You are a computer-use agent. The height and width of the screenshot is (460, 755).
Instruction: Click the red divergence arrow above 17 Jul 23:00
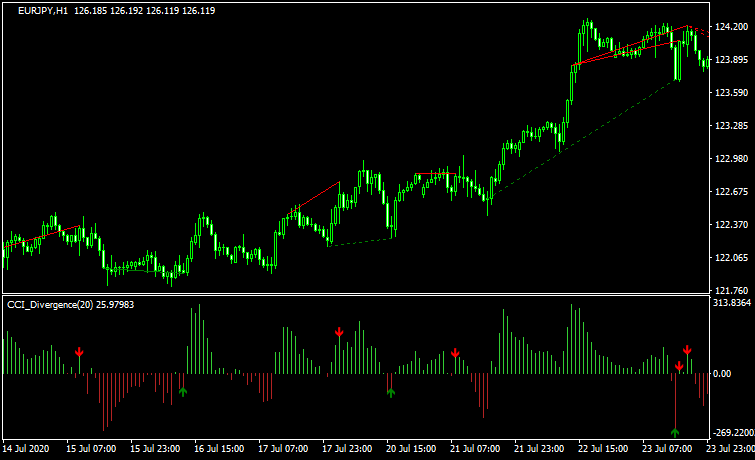pos(339,331)
